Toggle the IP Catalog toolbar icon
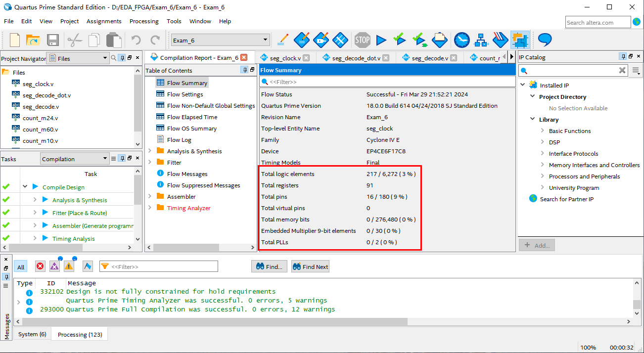 click(x=520, y=40)
